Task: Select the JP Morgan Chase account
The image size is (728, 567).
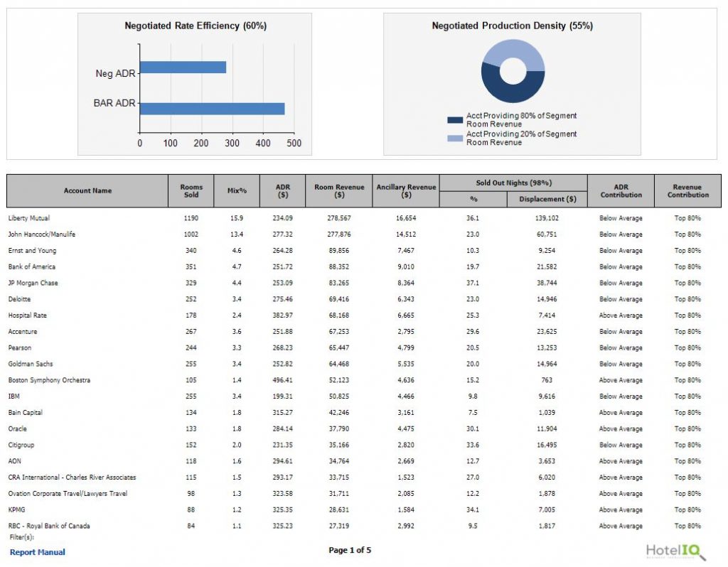Action: (33, 283)
